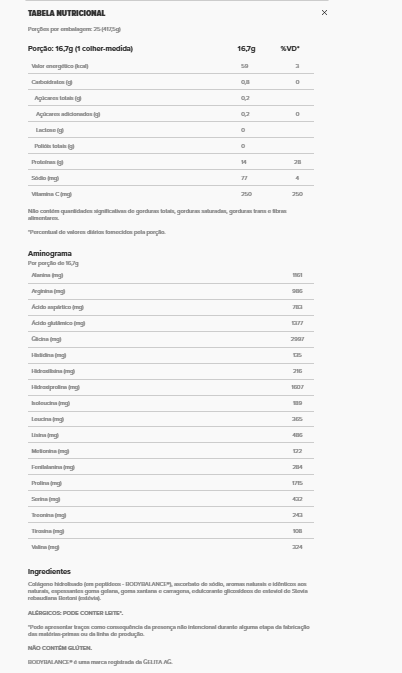Click the Hidroxiprolina (mg) row
The width and height of the screenshot is (402, 673).
pos(171,387)
